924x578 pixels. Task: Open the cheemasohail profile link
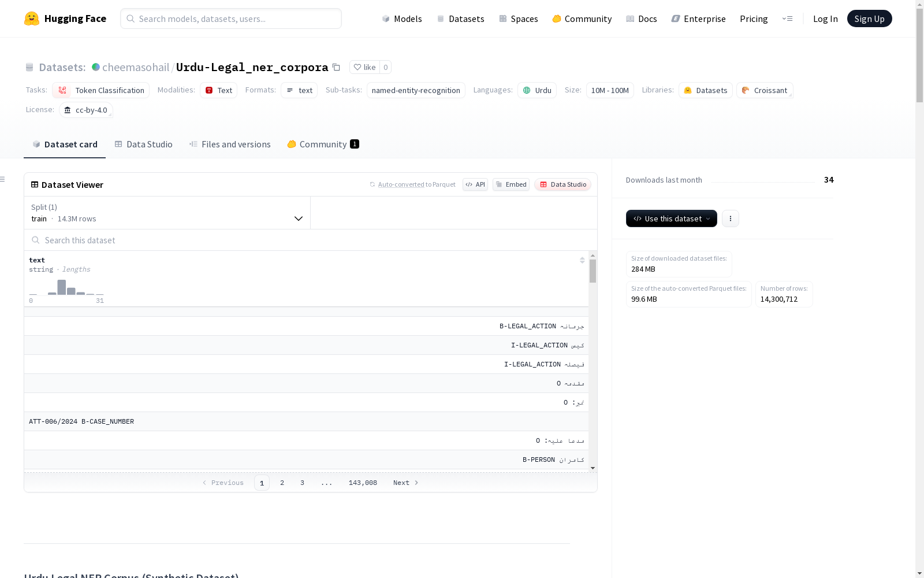[136, 67]
